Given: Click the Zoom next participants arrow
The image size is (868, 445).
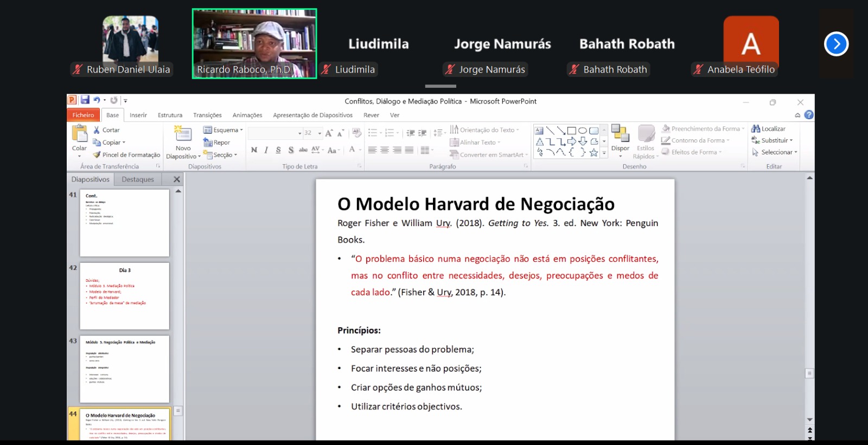Looking at the screenshot, I should coord(836,44).
